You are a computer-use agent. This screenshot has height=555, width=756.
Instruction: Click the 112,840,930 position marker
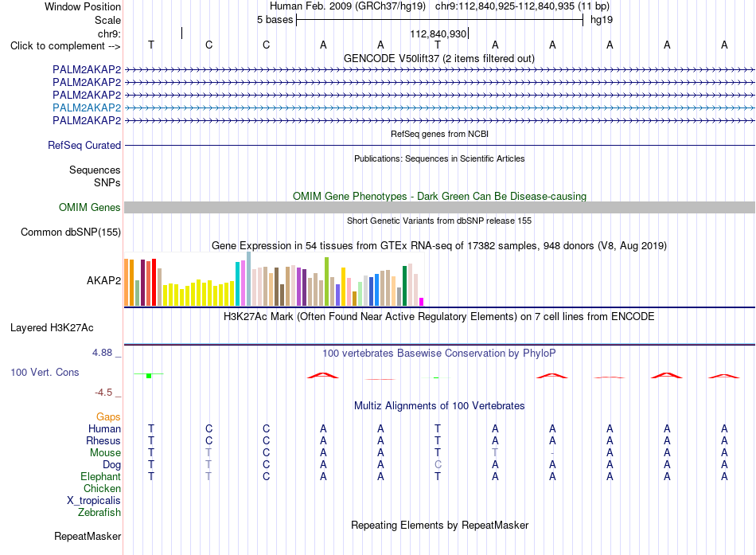pyautogui.click(x=438, y=33)
